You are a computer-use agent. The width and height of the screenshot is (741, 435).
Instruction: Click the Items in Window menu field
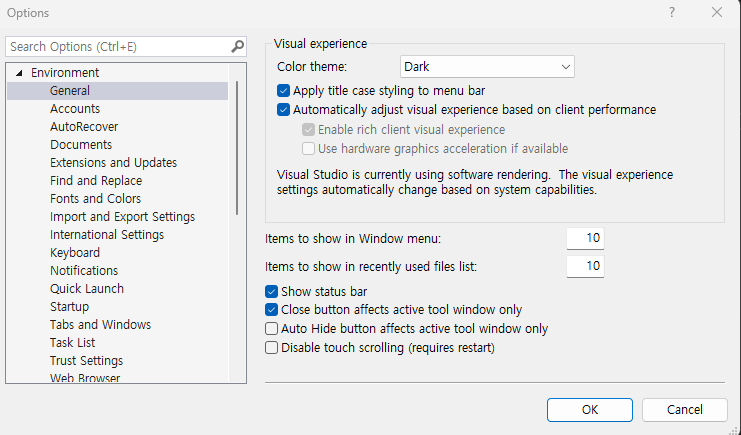[585, 238]
